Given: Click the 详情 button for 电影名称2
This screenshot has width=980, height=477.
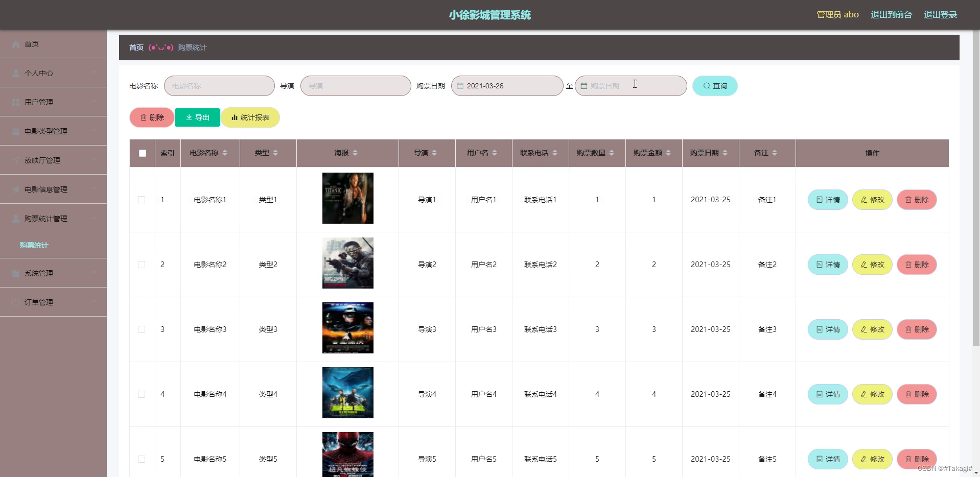Looking at the screenshot, I should [x=827, y=265].
